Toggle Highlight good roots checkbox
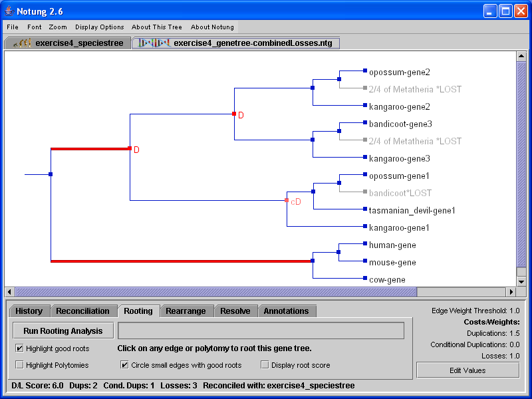Viewport: 532px width, 399px height. pyautogui.click(x=19, y=348)
